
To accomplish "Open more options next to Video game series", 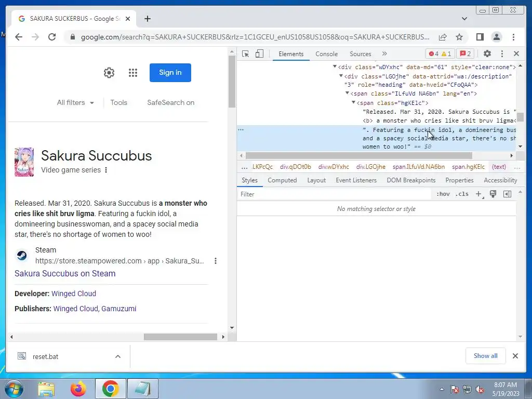I will coord(106,170).
